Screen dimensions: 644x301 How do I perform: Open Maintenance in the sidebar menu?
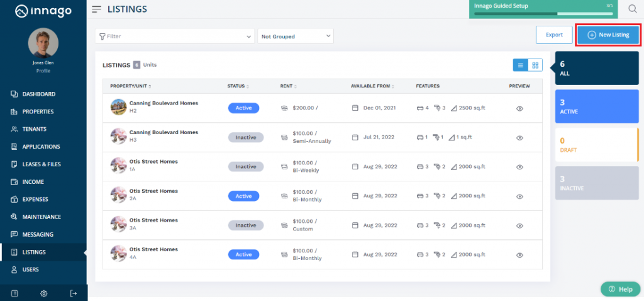[42, 217]
